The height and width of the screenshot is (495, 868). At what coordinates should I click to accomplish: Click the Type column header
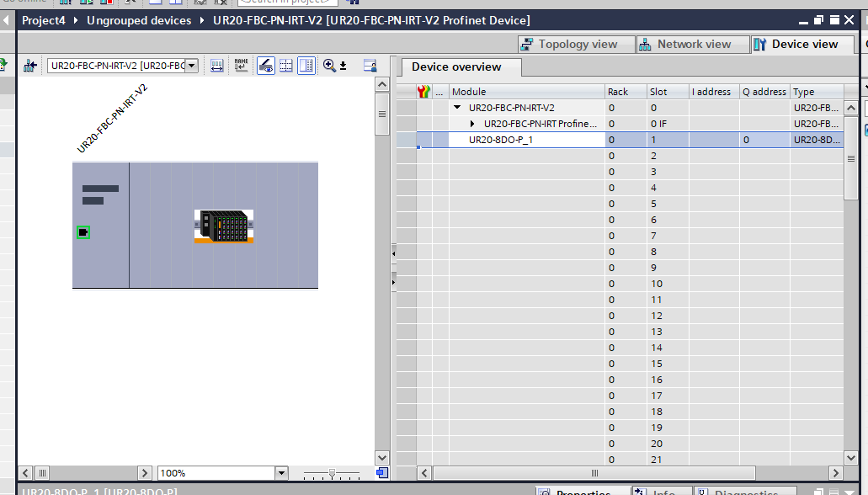(x=817, y=92)
